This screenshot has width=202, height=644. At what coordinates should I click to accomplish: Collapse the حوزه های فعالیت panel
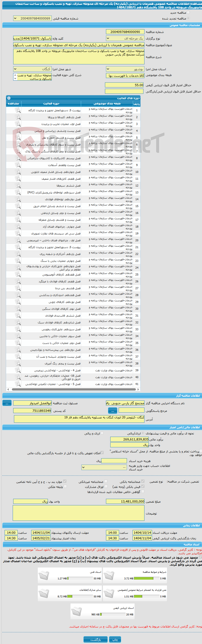click(9, 98)
